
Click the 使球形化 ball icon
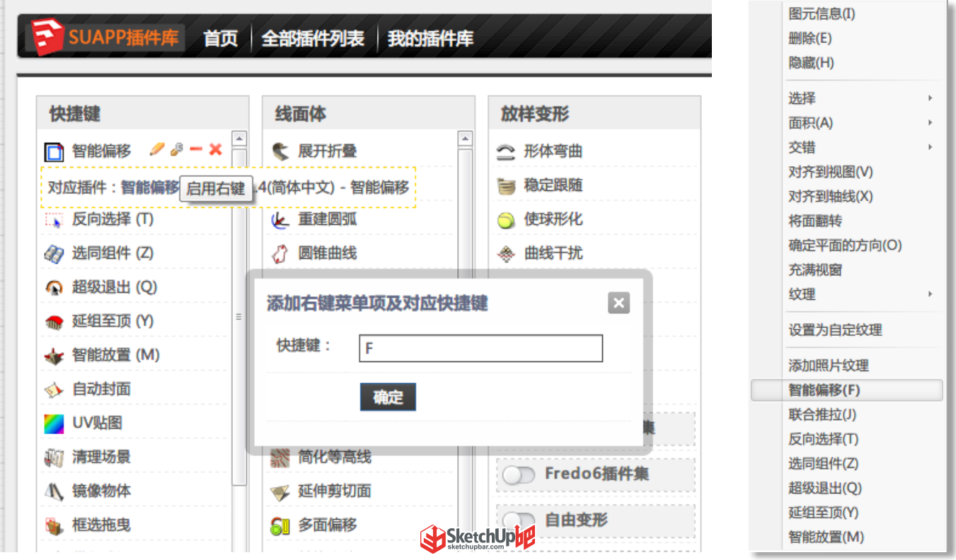click(x=505, y=220)
